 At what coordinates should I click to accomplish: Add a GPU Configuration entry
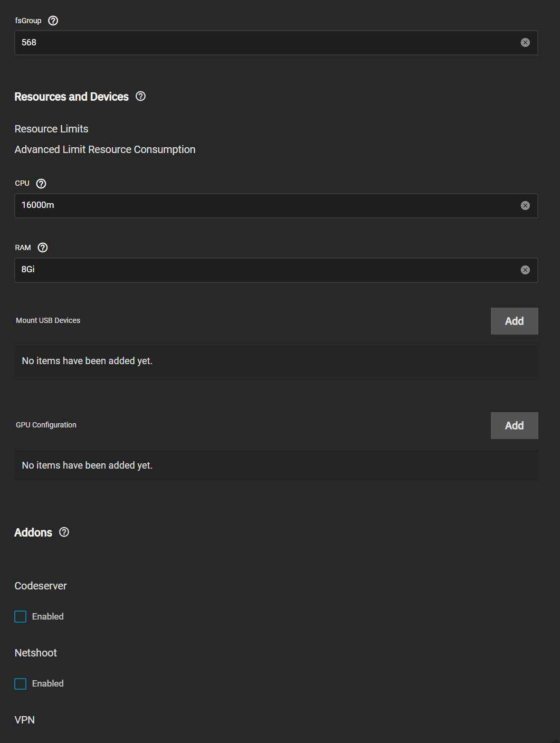[514, 425]
